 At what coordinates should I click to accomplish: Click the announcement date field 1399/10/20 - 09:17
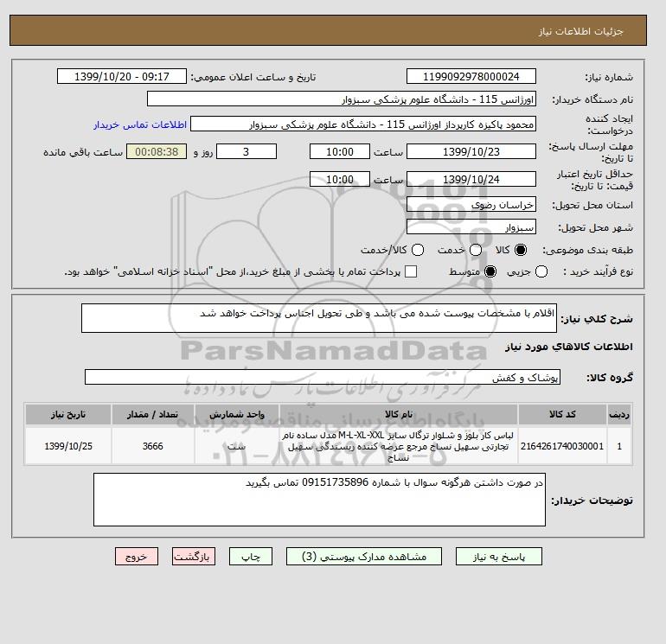click(121, 76)
